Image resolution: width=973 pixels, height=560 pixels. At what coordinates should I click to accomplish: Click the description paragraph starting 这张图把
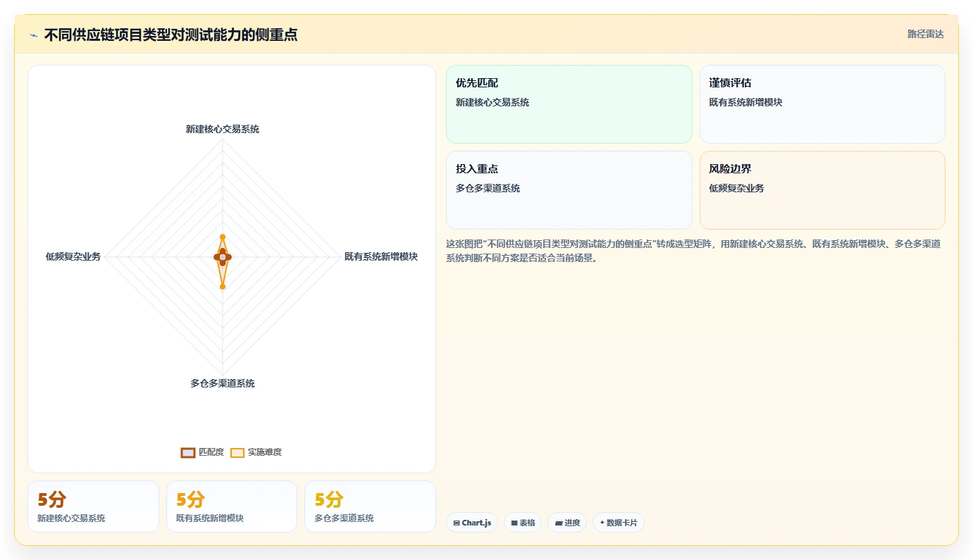[x=694, y=251]
